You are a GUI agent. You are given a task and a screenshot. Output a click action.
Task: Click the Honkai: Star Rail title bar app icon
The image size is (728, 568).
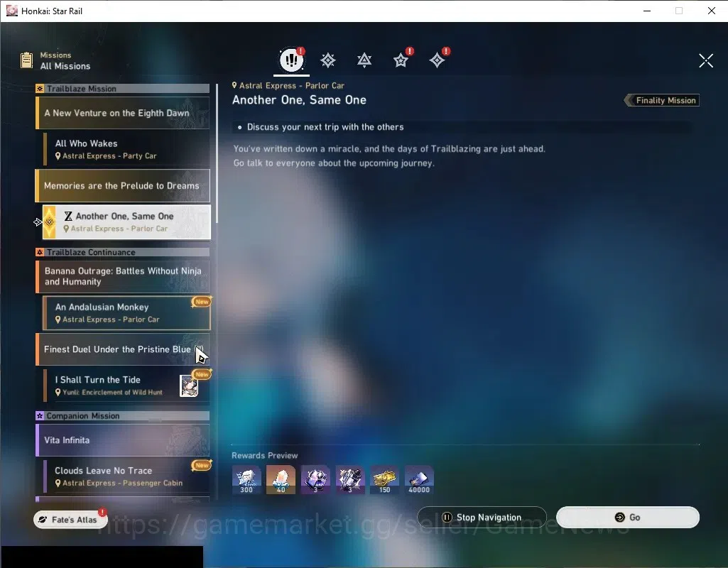coord(11,11)
